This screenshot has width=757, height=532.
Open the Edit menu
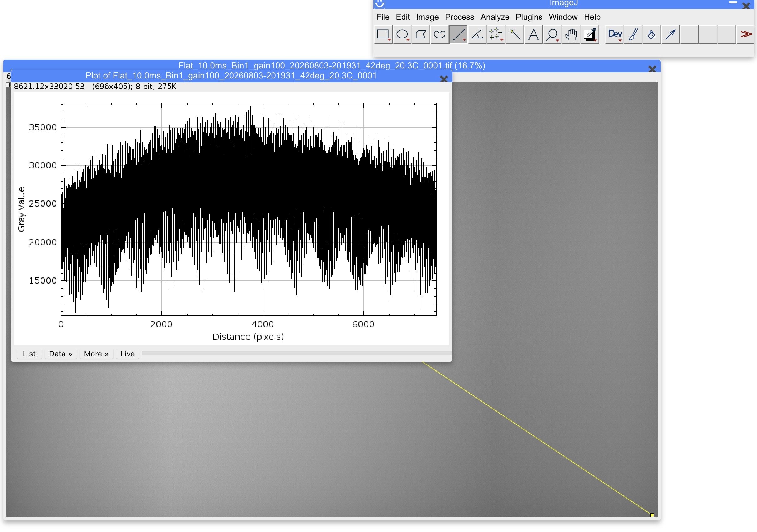403,17
